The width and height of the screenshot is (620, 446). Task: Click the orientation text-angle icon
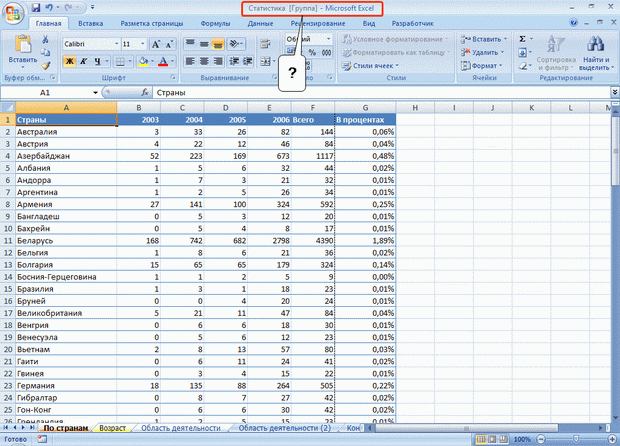(235, 43)
